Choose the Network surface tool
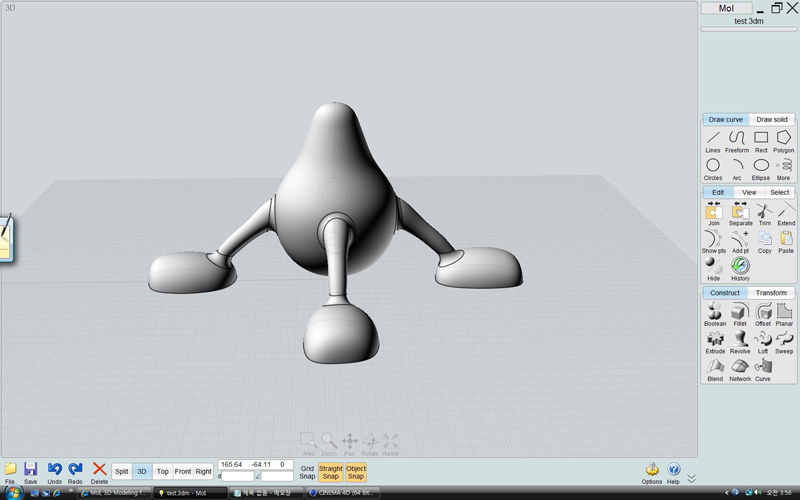This screenshot has height=500, width=800. tap(740, 370)
